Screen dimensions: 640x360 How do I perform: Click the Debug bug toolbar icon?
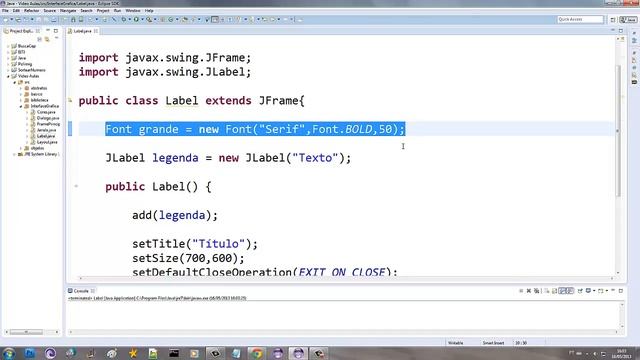[x=123, y=19]
